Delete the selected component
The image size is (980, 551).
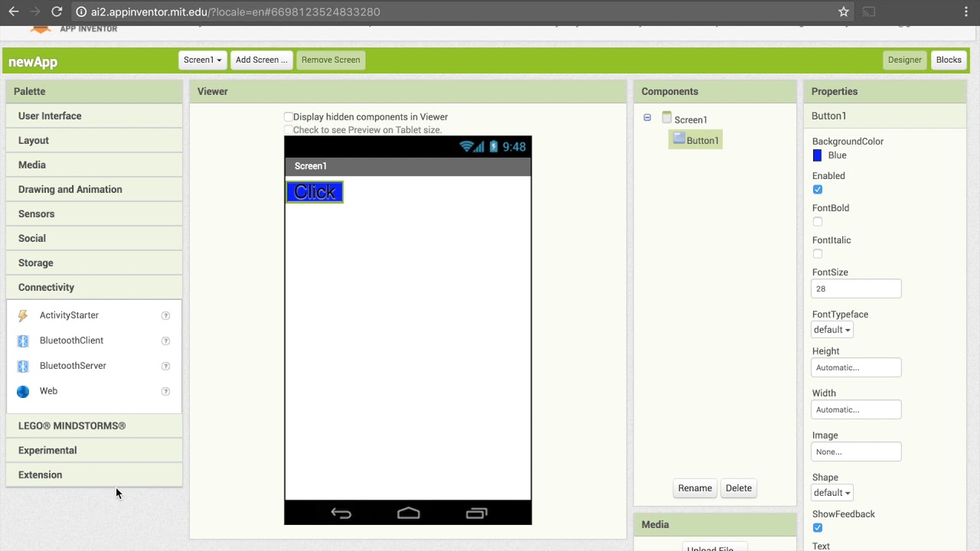pos(739,488)
